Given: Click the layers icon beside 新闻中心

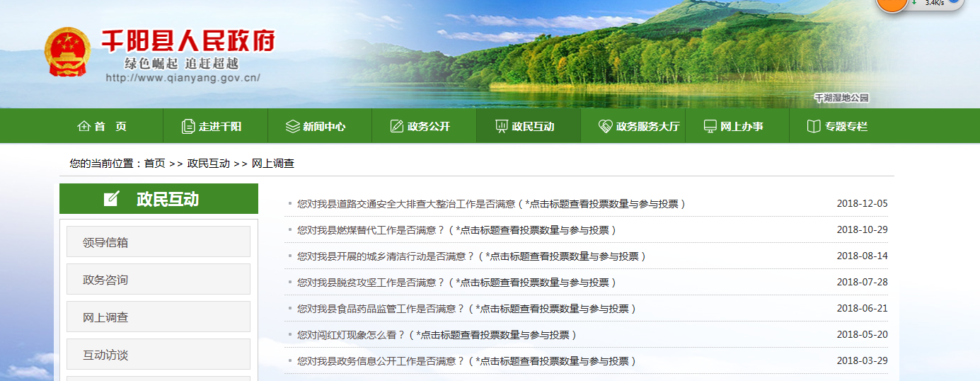Looking at the screenshot, I should click(x=293, y=127).
